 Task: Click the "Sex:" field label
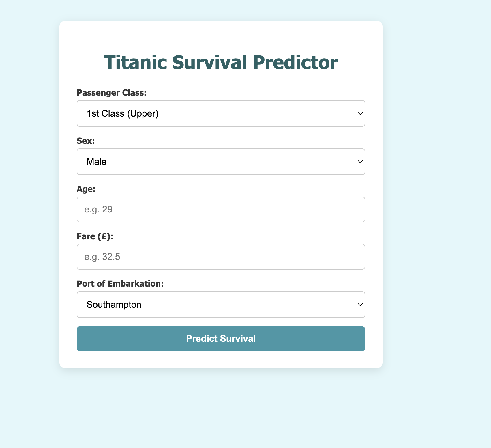coord(86,141)
